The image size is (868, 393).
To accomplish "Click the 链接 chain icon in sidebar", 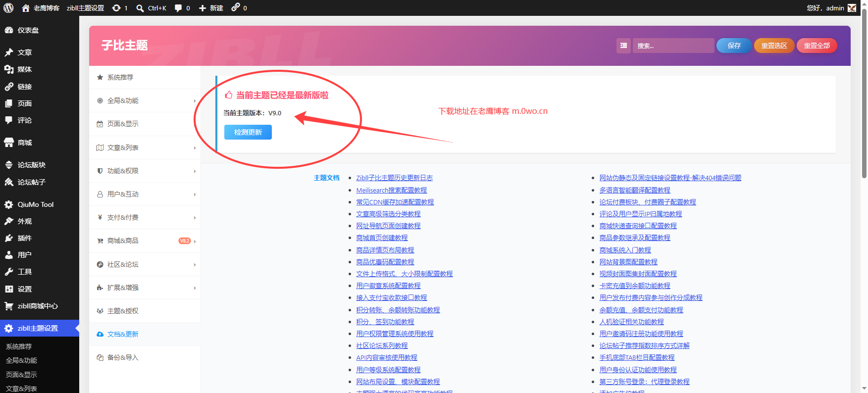I will [9, 87].
